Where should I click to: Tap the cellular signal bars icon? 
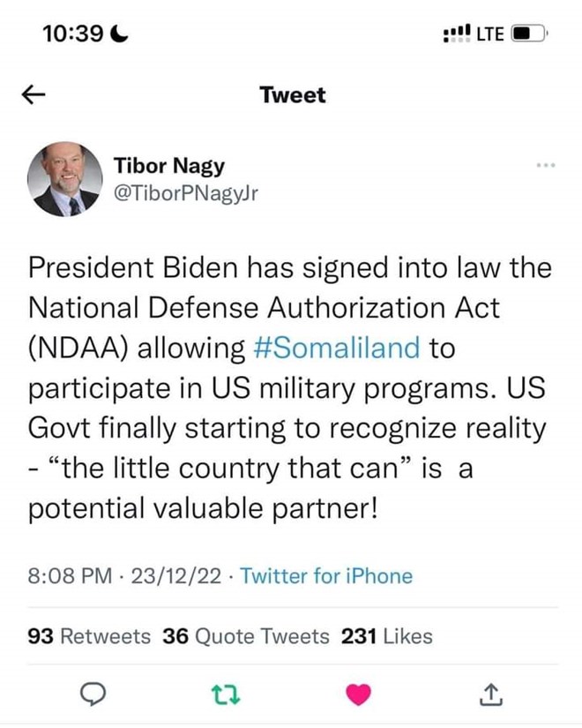(458, 34)
